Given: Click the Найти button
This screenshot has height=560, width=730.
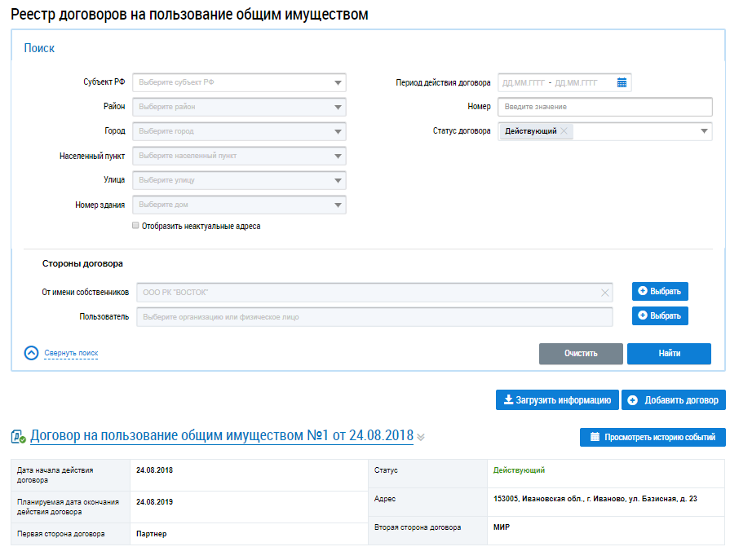Looking at the screenshot, I should point(669,354).
